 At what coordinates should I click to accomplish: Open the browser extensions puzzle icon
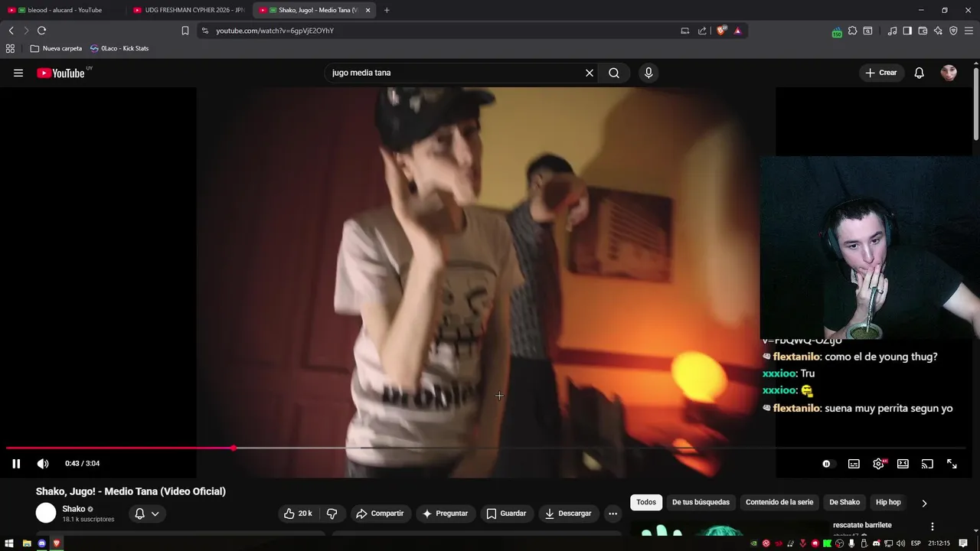(x=852, y=31)
